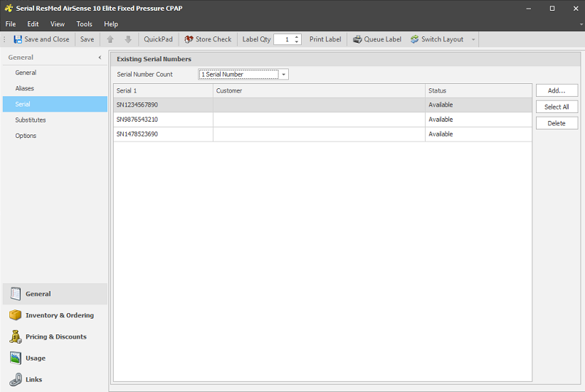Open the View menu
The width and height of the screenshot is (585, 392).
[x=58, y=24]
